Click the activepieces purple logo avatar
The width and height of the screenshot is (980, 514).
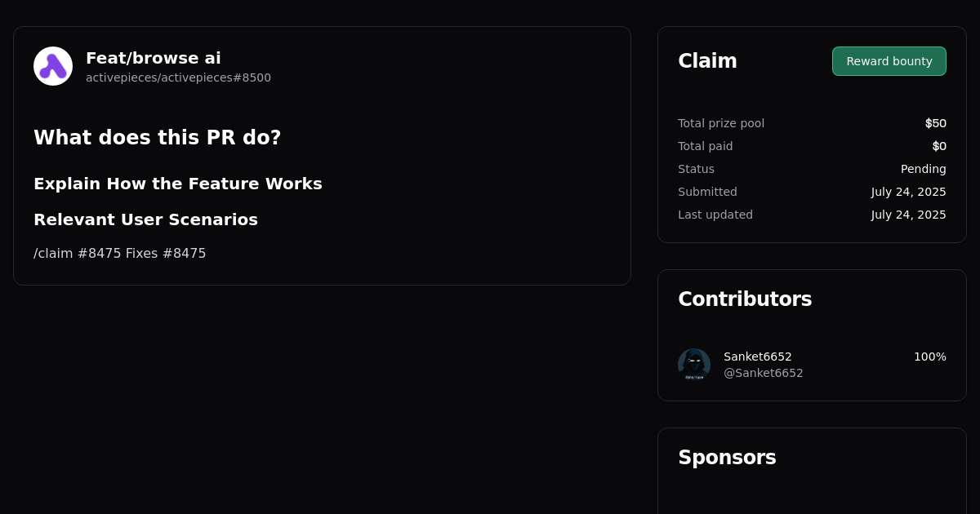(x=53, y=66)
